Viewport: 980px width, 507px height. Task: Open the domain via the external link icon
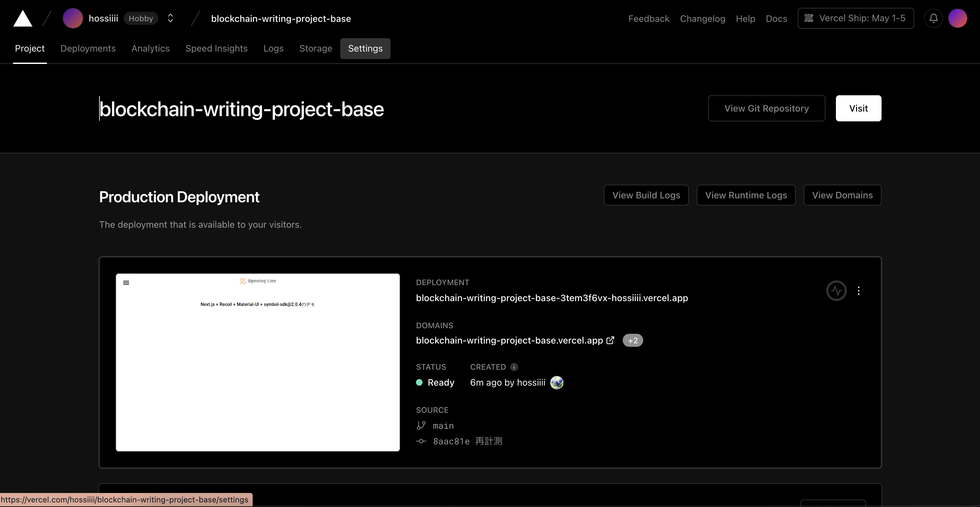coord(611,340)
